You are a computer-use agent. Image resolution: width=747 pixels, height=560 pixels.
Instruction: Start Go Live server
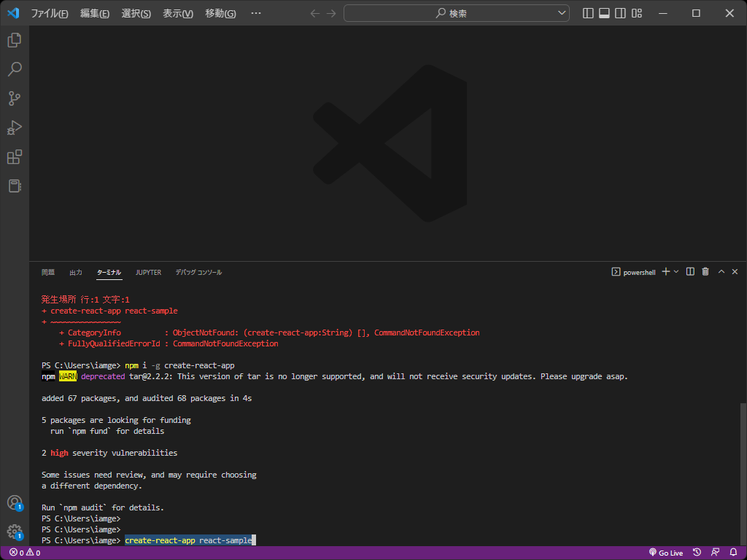pyautogui.click(x=666, y=553)
